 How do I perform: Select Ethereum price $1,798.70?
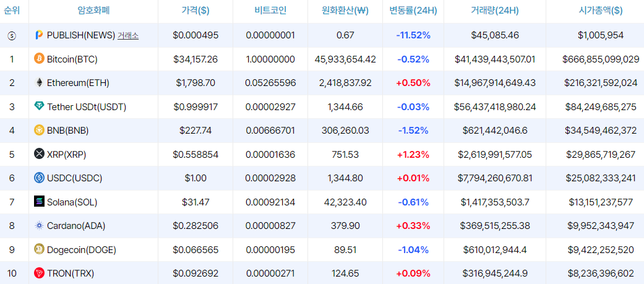point(195,83)
